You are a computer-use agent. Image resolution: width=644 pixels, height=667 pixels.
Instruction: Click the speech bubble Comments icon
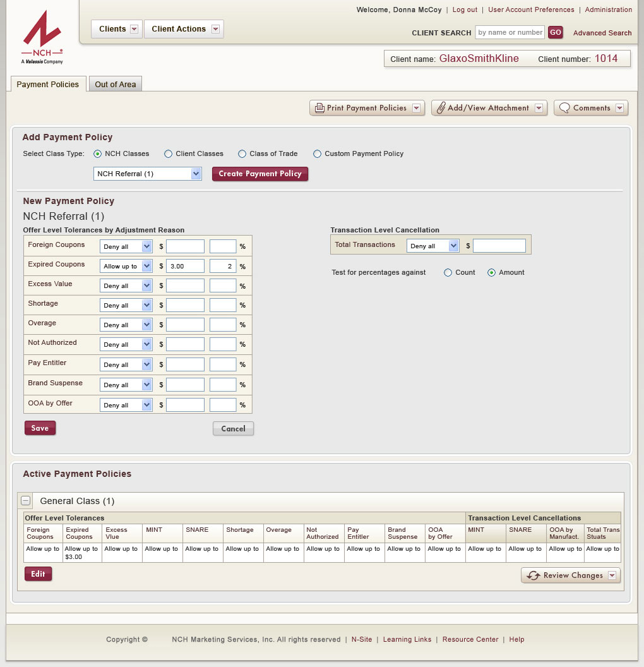(564, 108)
